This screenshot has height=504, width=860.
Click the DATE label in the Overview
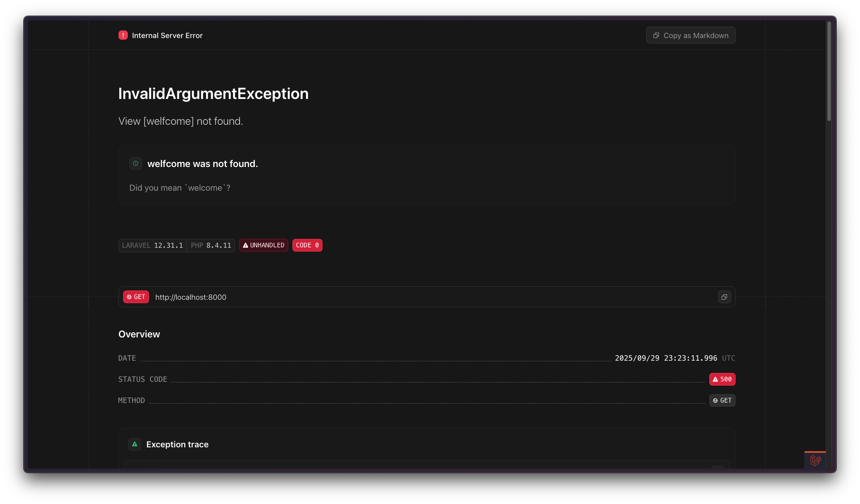click(x=127, y=358)
